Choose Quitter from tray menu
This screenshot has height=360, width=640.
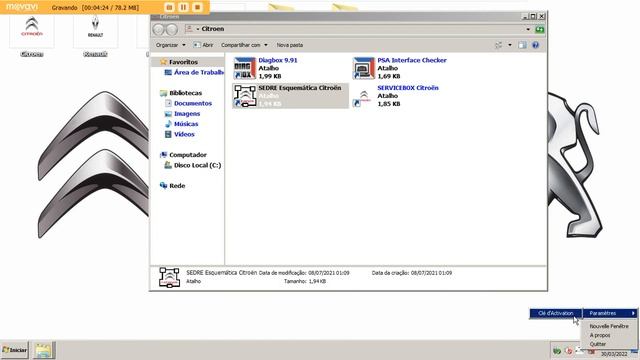(598, 344)
